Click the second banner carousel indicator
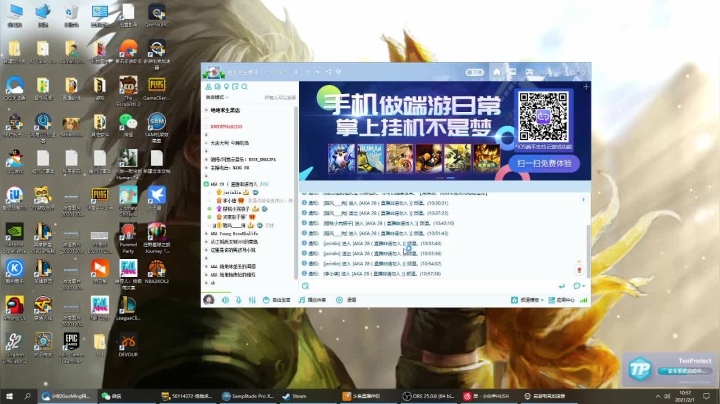The width and height of the screenshot is (720, 404). coord(451,178)
